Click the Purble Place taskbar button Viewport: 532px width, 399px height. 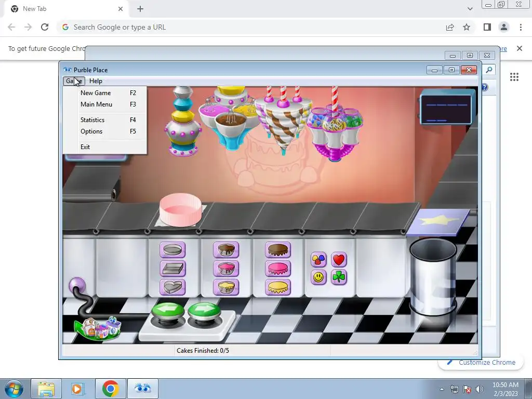click(143, 389)
